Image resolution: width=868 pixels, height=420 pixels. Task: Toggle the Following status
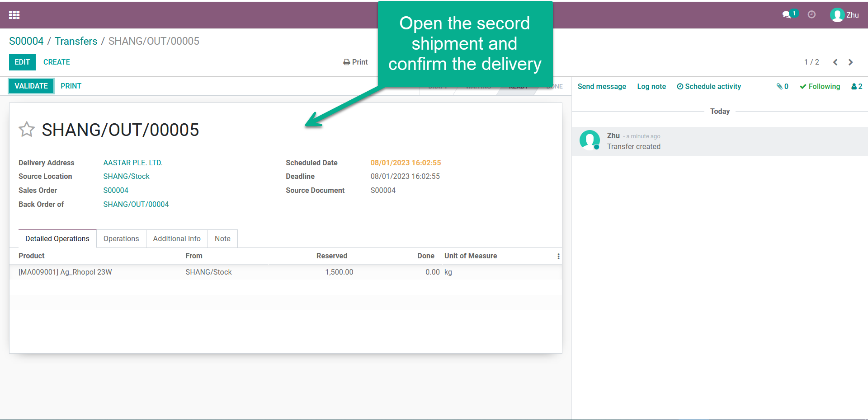coord(820,86)
